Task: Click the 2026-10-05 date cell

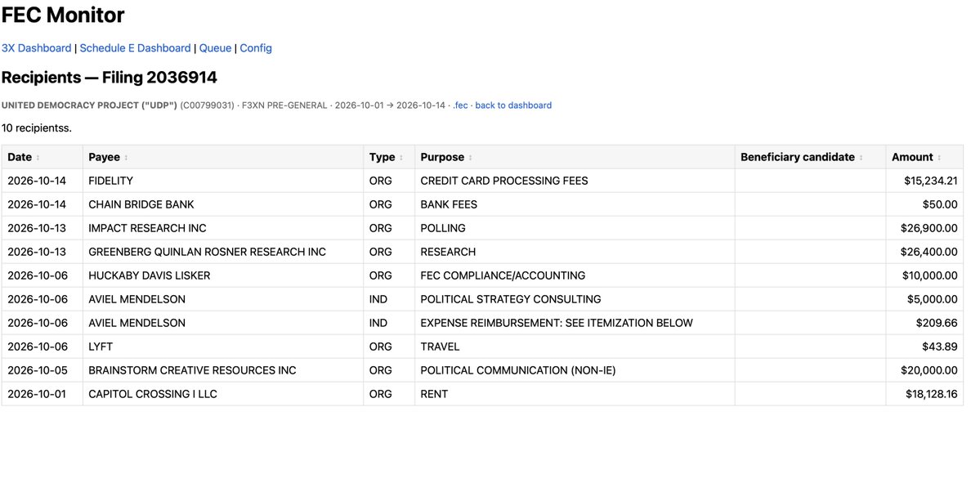Action: tap(42, 370)
